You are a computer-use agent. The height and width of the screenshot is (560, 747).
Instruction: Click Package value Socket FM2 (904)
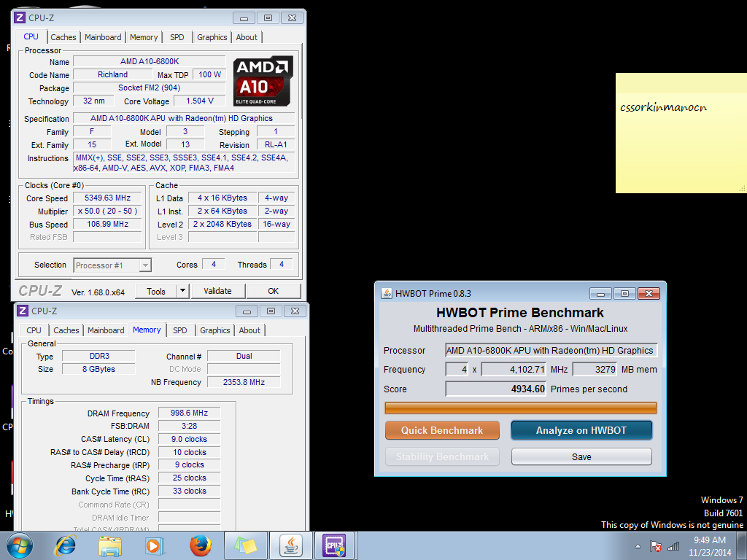point(149,87)
